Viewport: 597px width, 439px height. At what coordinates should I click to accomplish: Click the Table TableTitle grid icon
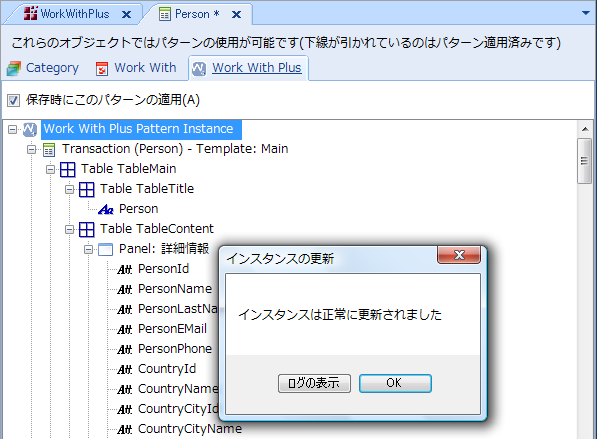(87, 189)
